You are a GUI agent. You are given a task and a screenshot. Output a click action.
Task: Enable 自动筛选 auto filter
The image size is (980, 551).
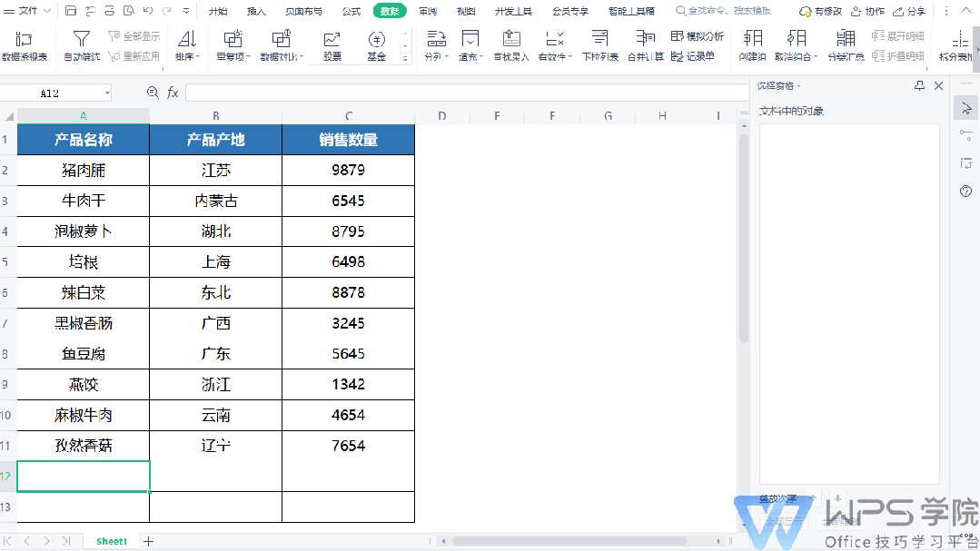point(81,46)
